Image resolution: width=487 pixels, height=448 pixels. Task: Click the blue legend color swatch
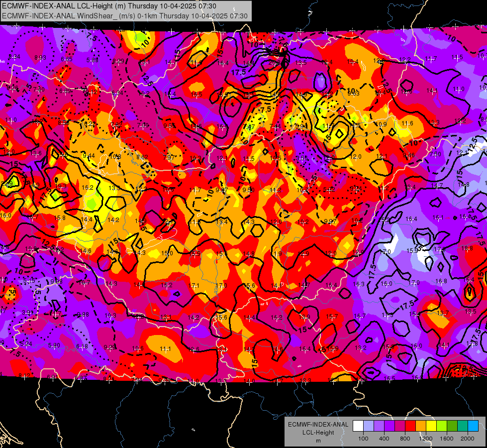[x=473, y=426]
